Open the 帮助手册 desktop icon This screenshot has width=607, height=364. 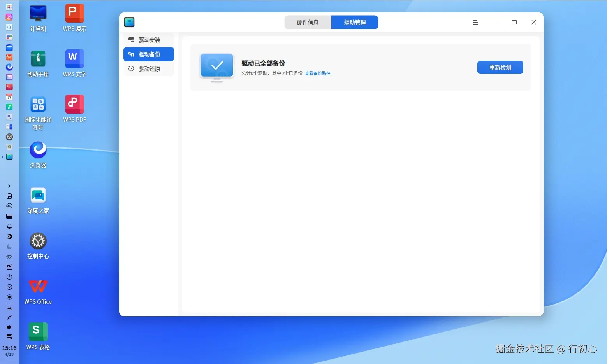pyautogui.click(x=38, y=64)
